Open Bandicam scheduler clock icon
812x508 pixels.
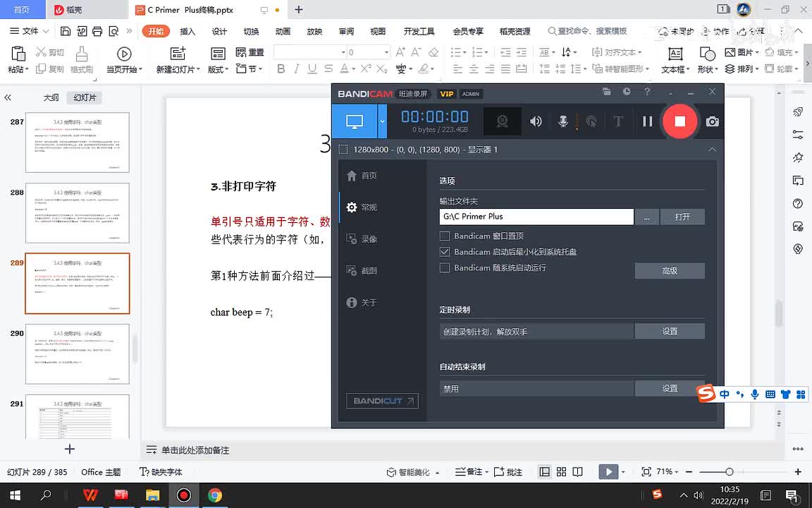[627, 92]
